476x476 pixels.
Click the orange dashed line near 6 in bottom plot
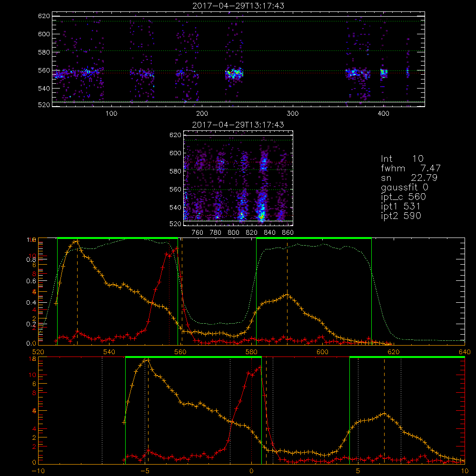tap(384, 411)
